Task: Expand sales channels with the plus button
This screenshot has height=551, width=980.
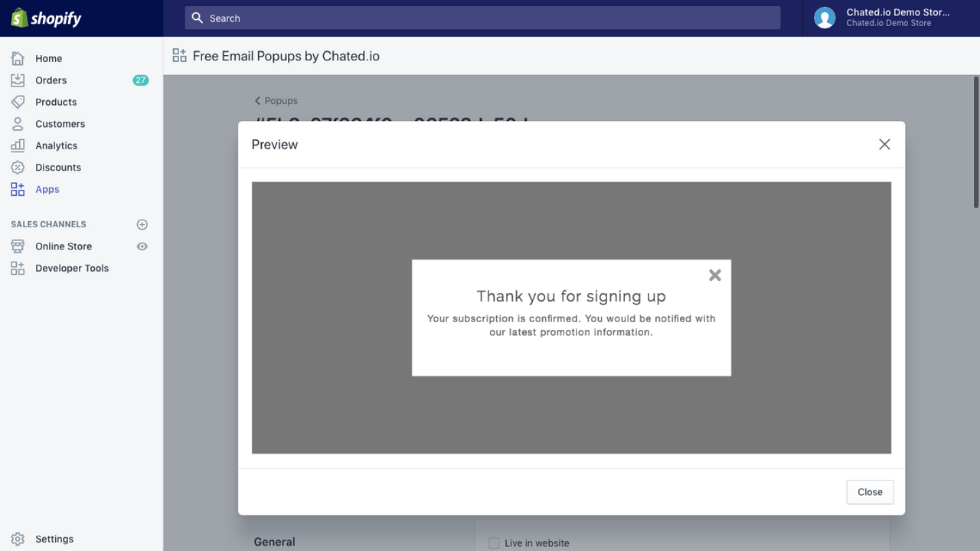Action: pos(142,223)
